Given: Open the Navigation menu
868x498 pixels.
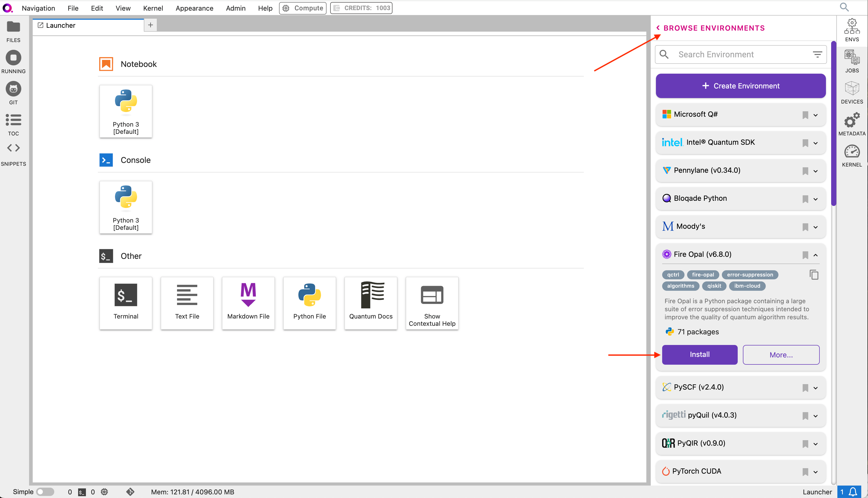Looking at the screenshot, I should point(38,8).
